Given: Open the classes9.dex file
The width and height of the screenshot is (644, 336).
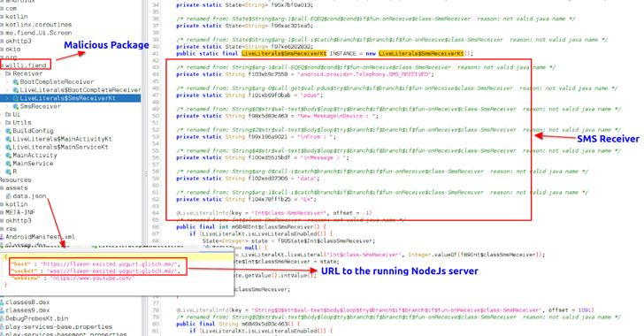Looking at the screenshot, I should (27, 310).
